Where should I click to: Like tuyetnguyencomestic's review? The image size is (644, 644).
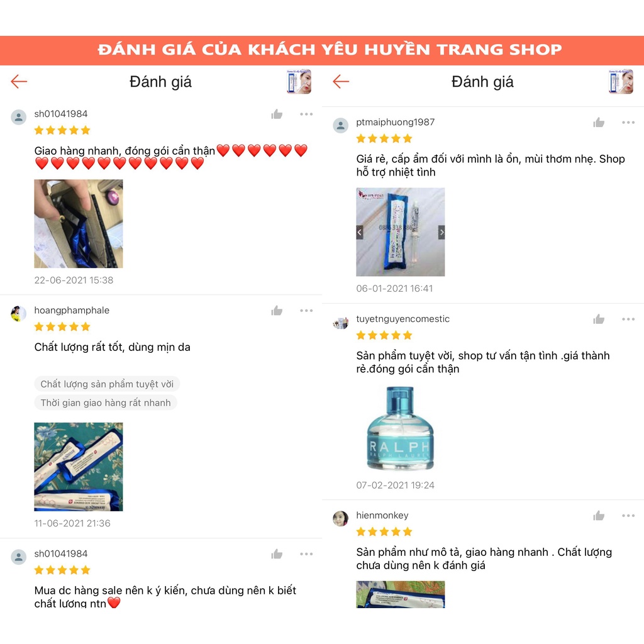point(599,319)
